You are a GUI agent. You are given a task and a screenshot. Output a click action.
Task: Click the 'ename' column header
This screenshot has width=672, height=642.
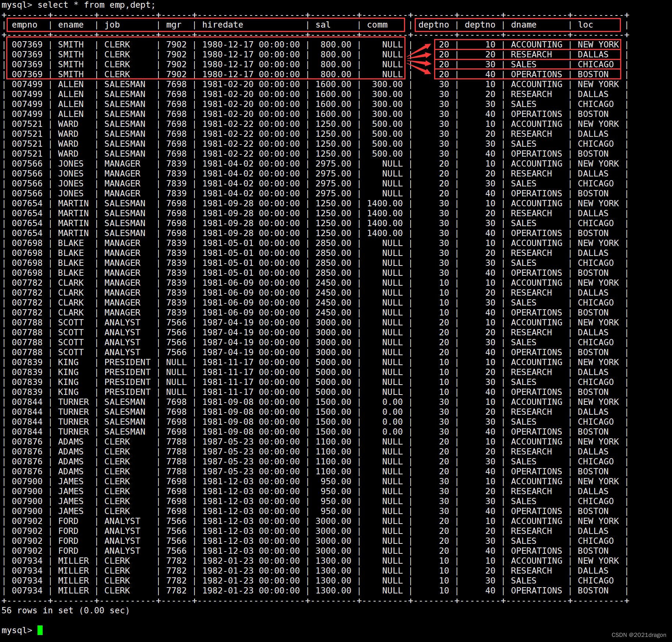71,25
